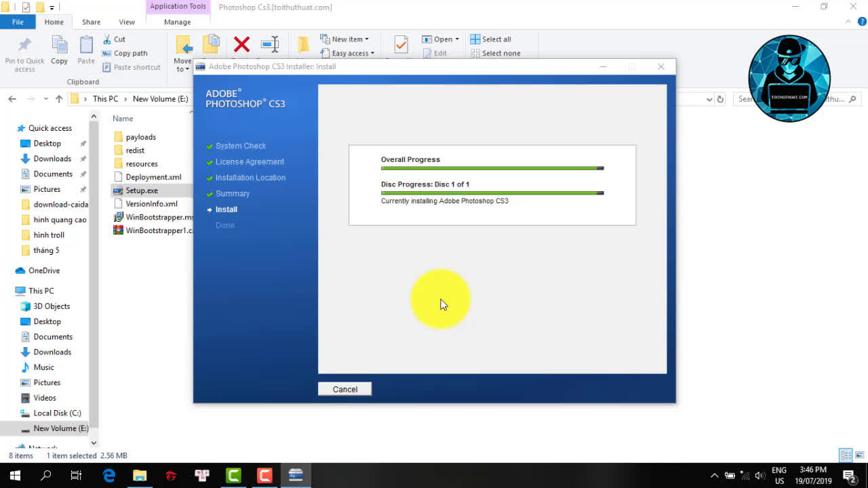
Task: Switch to the View ribbon tab
Action: click(x=127, y=22)
